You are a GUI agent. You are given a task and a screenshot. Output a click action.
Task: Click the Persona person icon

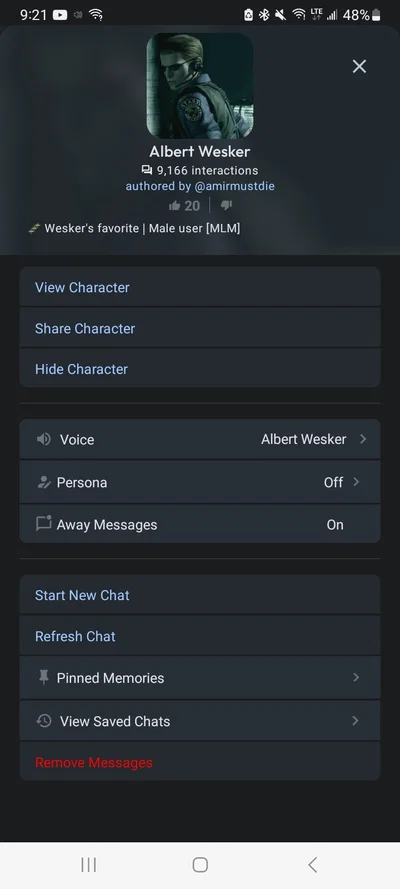click(x=44, y=482)
